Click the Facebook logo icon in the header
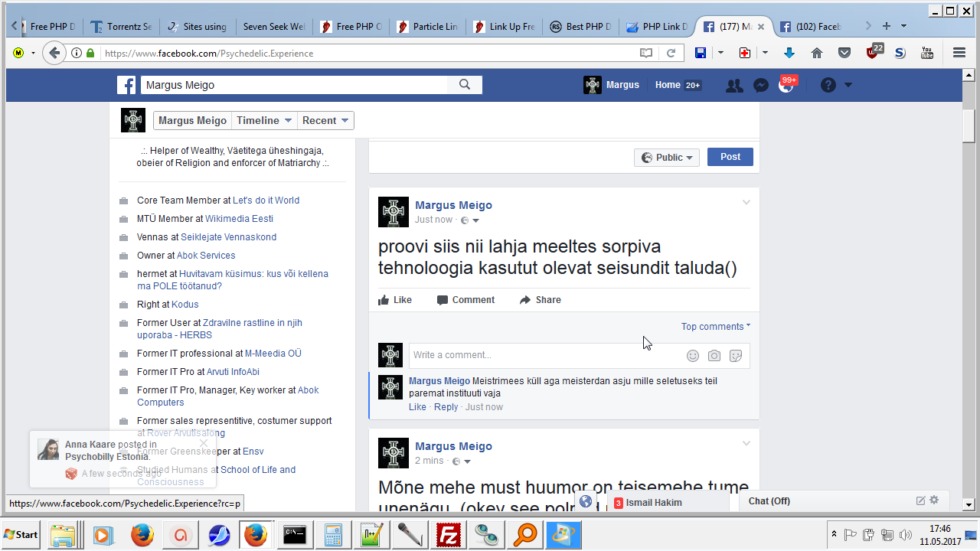The width and height of the screenshot is (980, 551). coord(126,85)
